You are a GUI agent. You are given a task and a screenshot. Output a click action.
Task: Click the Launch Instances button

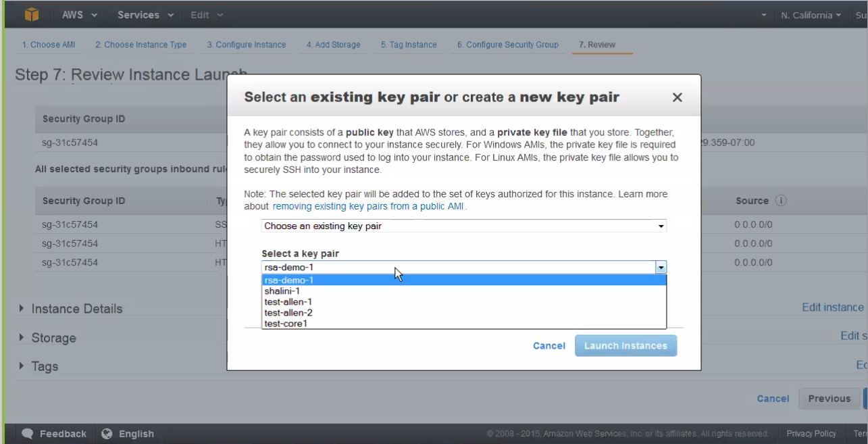click(x=626, y=345)
